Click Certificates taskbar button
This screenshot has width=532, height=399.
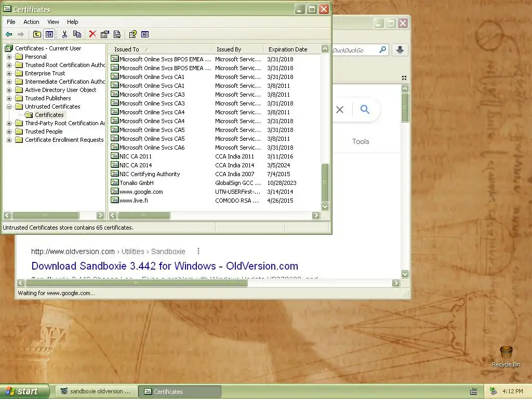180,391
